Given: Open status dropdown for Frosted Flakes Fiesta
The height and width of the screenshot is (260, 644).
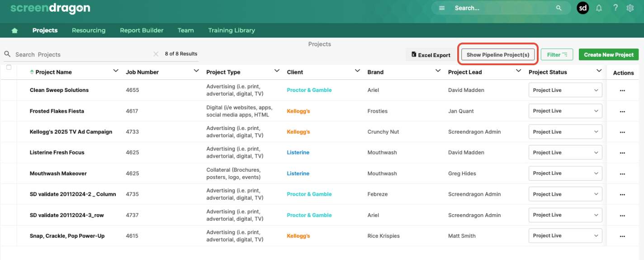Looking at the screenshot, I should (x=565, y=111).
